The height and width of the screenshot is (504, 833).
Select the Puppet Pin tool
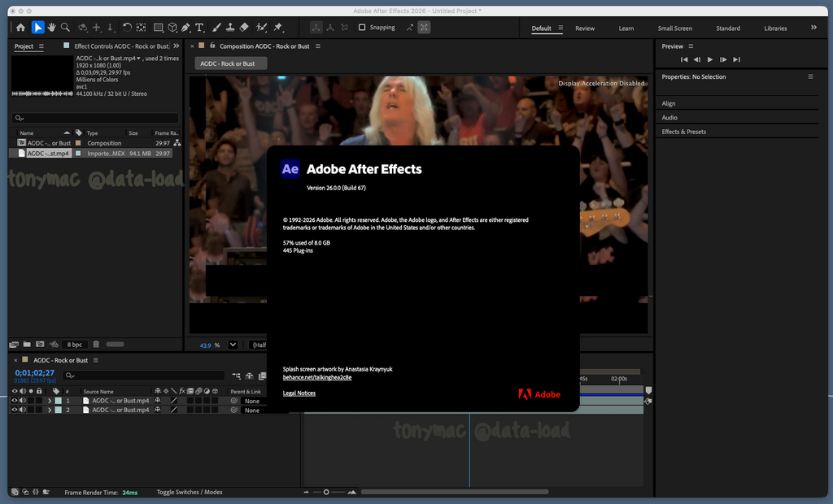click(278, 27)
